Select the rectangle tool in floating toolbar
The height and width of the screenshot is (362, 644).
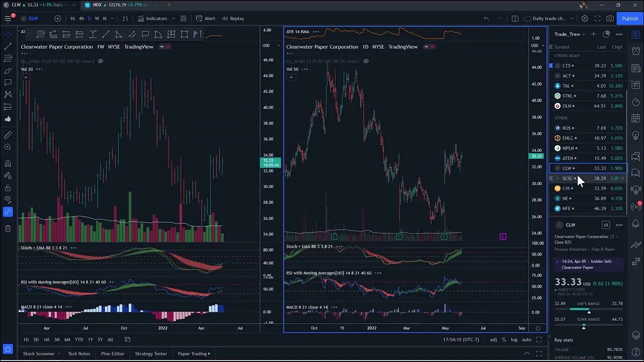[x=184, y=34]
